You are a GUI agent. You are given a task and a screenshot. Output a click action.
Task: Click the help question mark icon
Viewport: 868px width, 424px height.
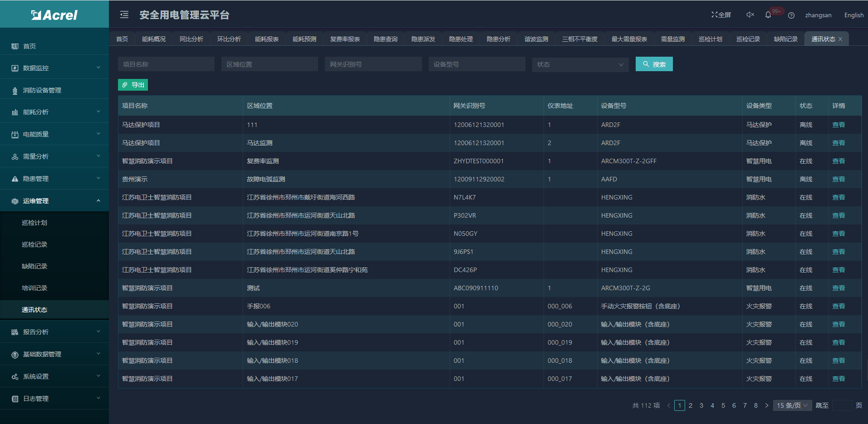click(791, 15)
